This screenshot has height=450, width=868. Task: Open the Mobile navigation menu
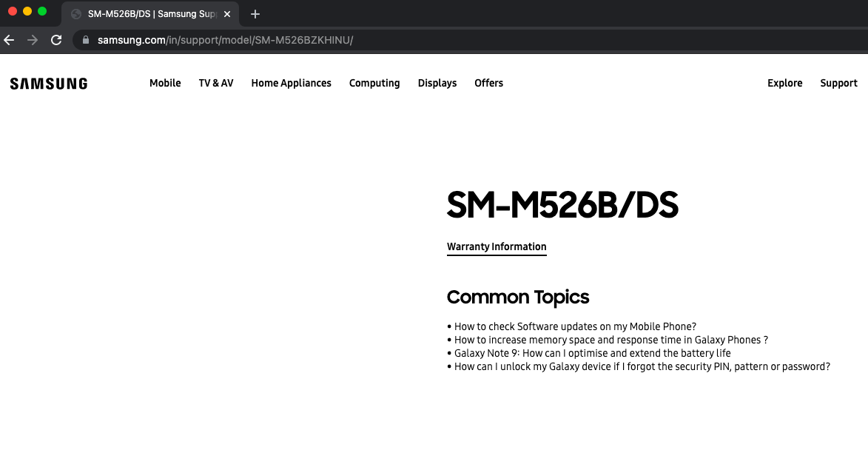point(164,83)
